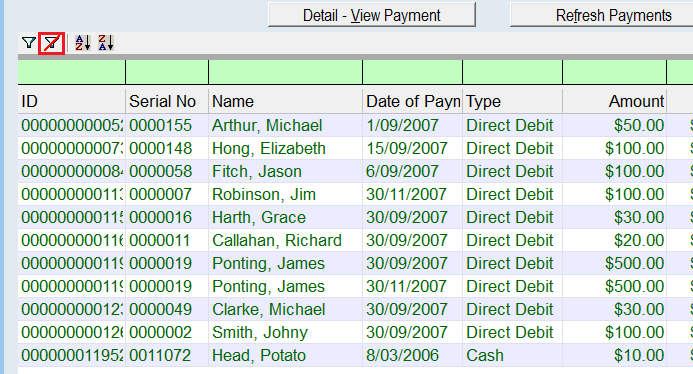Select the Fitch, Jason name cell
Screen dimensions: 693x374
click(286, 171)
